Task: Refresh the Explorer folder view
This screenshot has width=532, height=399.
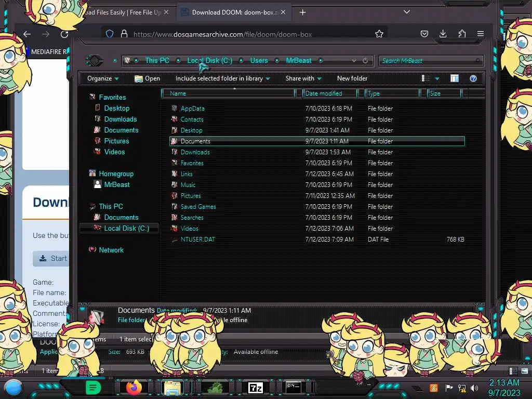Action: pyautogui.click(x=365, y=61)
